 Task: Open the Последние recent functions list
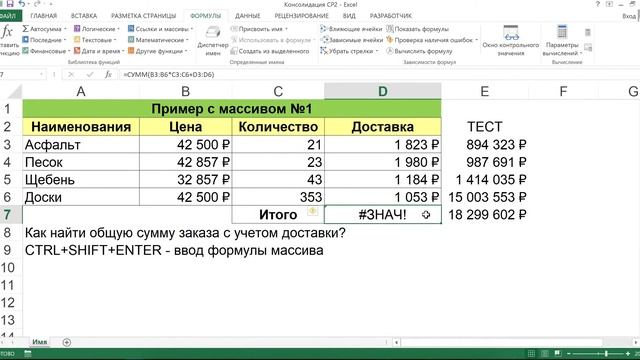point(44,40)
